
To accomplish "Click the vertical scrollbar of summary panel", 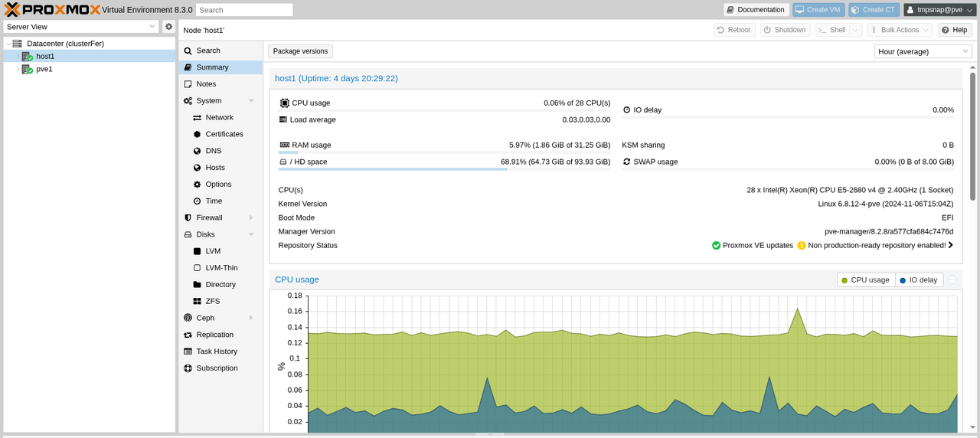I will point(973,136).
